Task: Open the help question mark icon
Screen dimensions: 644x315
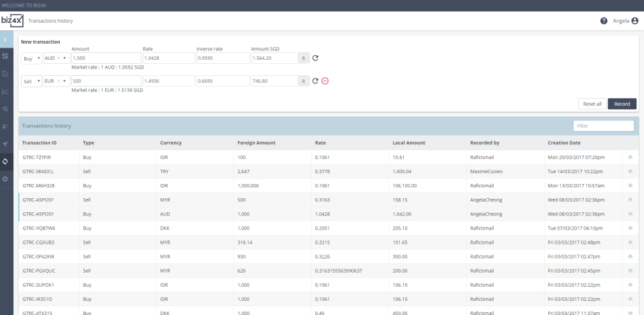Action: [604, 21]
